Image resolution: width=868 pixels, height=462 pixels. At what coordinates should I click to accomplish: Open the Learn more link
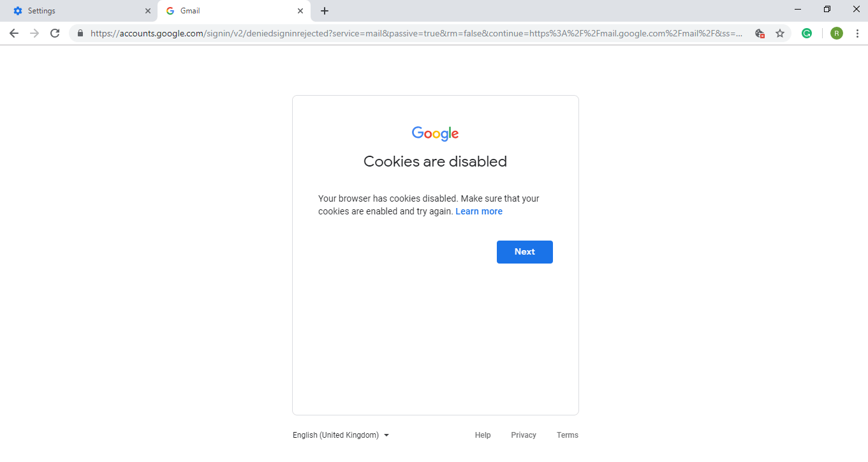(x=479, y=211)
